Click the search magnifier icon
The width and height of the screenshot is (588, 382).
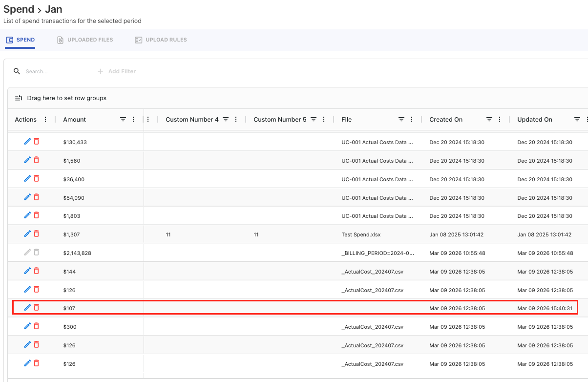[x=17, y=71]
